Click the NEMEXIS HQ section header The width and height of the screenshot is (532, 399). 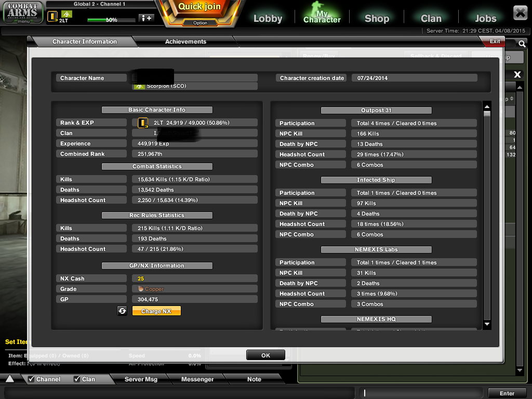pyautogui.click(x=376, y=319)
